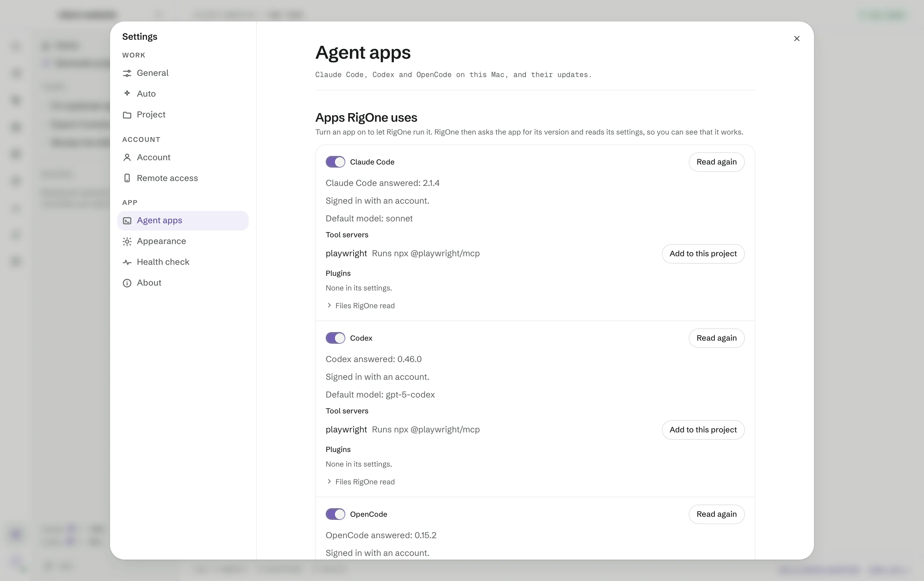Click the General sliders icon in sidebar

pos(127,73)
